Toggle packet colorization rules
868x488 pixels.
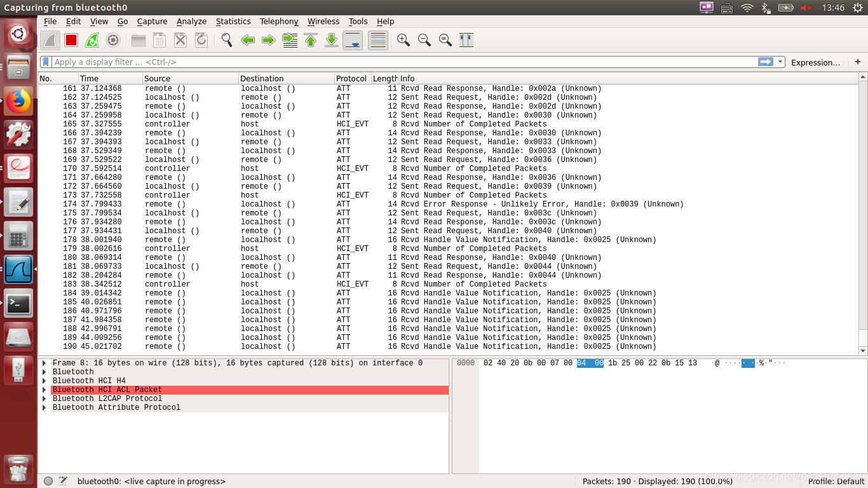(378, 40)
